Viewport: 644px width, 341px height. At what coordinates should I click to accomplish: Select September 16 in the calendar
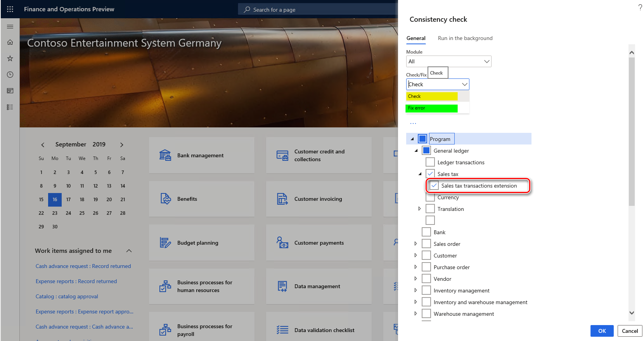55,200
